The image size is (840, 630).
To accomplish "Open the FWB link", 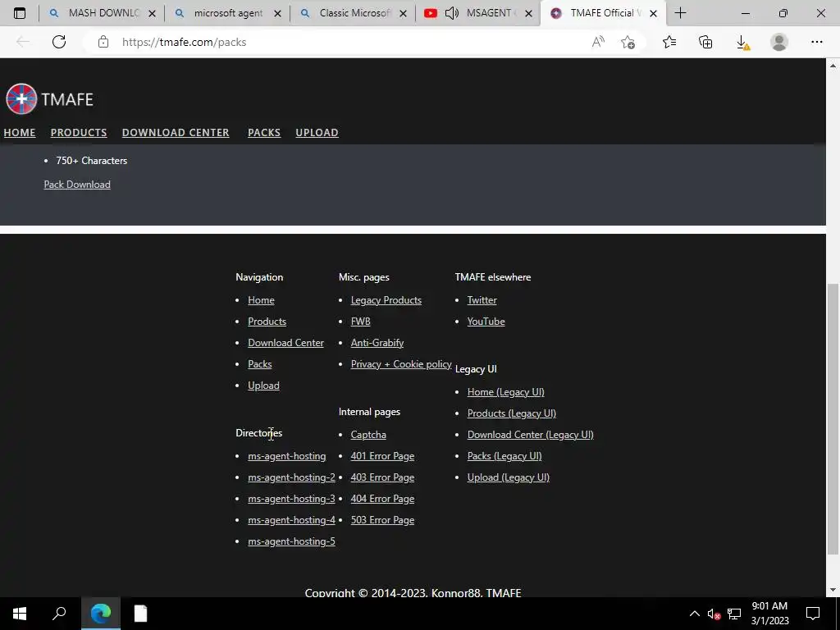I will click(361, 322).
